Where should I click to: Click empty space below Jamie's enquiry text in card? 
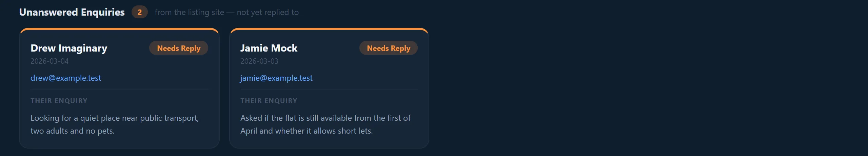(329, 142)
